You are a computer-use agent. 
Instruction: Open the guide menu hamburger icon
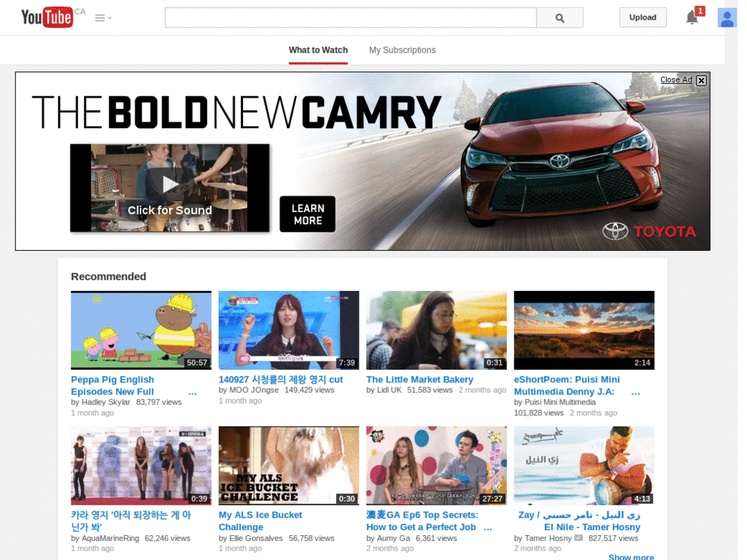pos(103,18)
